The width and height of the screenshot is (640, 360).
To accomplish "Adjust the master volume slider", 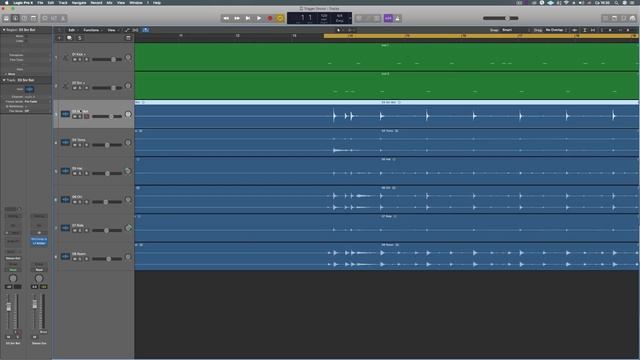I will tap(501, 18).
